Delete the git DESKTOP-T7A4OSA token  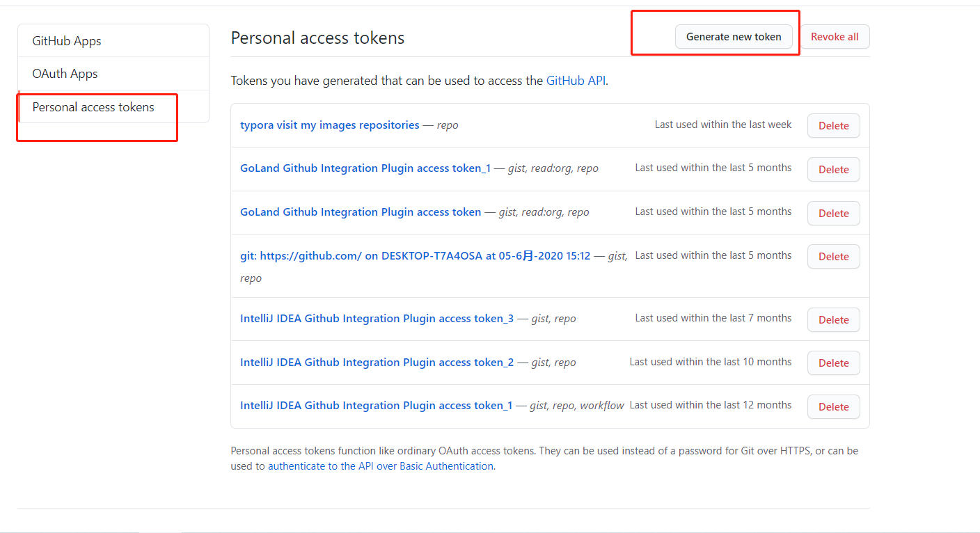click(833, 256)
